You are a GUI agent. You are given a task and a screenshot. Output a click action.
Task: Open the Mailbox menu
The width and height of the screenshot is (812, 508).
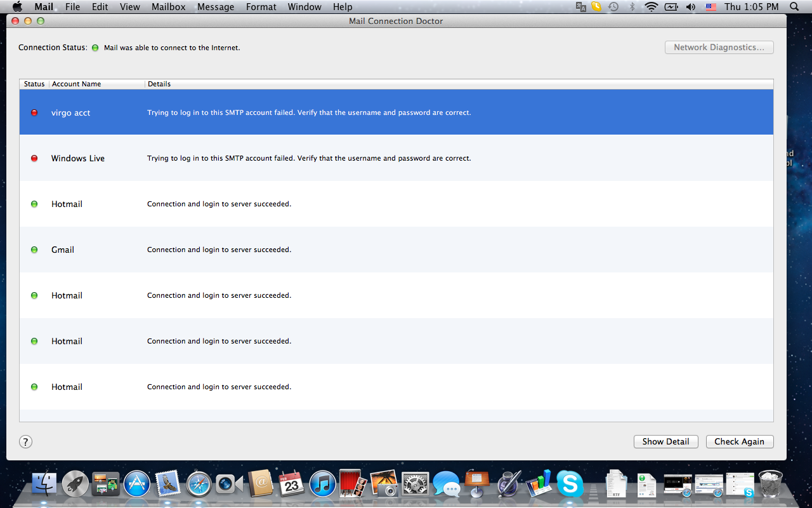(169, 7)
